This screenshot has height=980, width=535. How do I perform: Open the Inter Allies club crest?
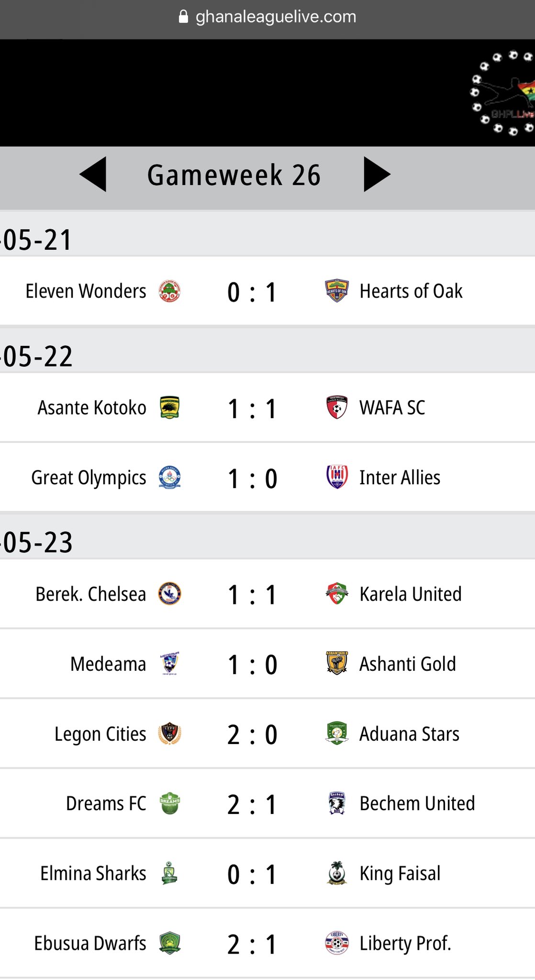(x=337, y=477)
